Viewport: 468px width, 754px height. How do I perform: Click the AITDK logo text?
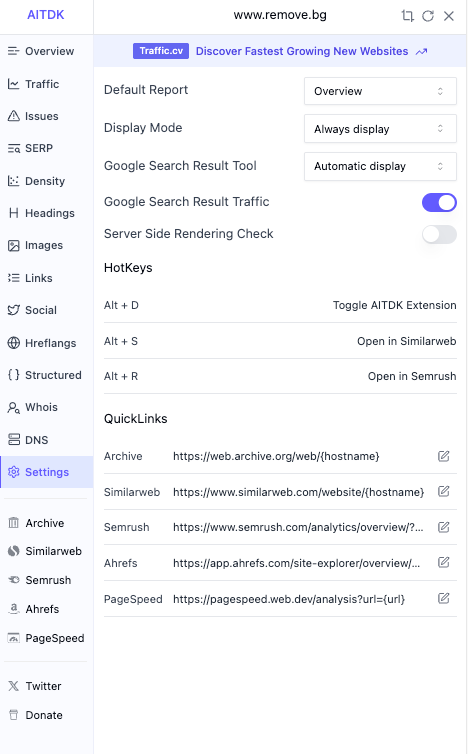46,15
